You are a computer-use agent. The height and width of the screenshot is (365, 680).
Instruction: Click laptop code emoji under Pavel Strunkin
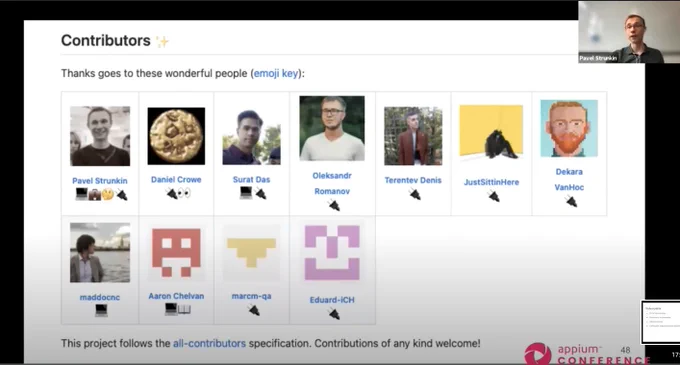(82, 194)
